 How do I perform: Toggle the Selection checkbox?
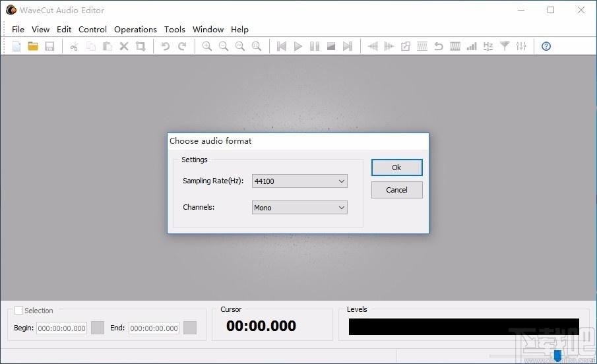coord(18,311)
